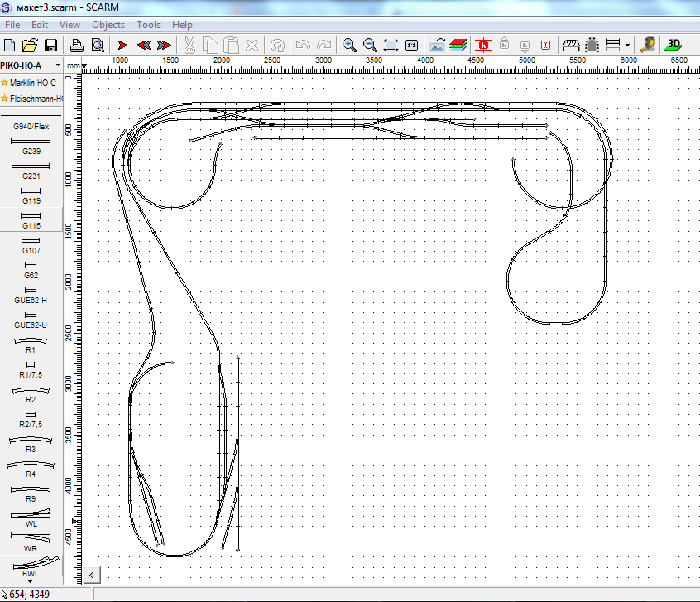This screenshot has width=700, height=602.
Task: Toggle the single red arrow start point
Action: pos(122,45)
